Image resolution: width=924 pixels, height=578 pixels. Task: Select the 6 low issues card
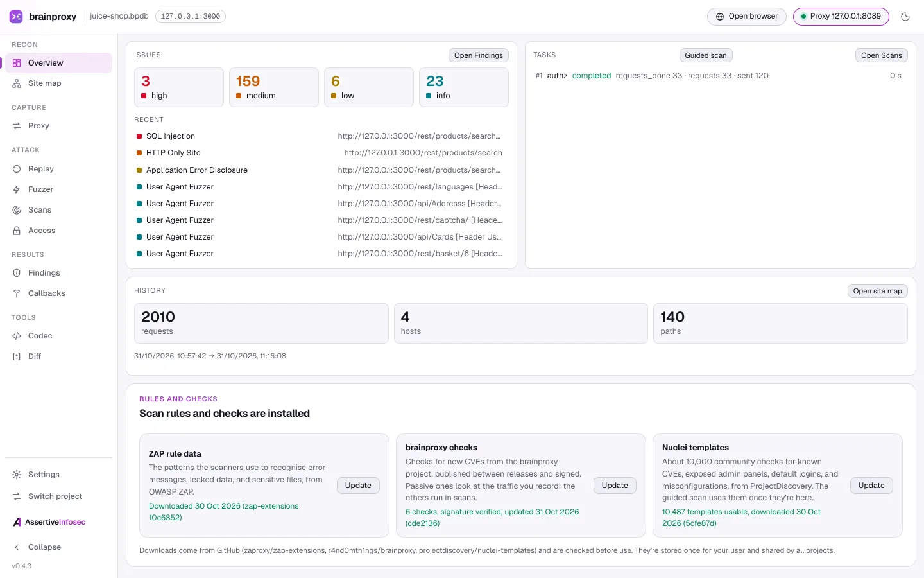369,87
